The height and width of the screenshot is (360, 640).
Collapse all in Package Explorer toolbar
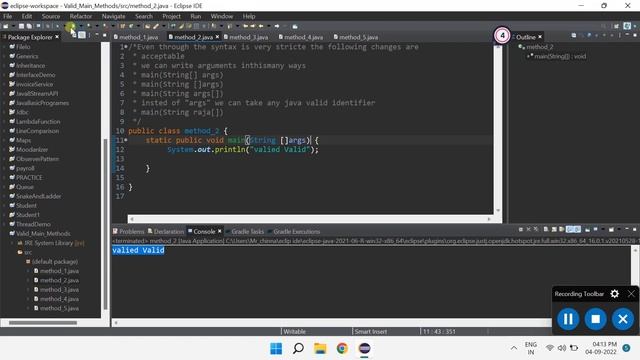[x=74, y=35]
